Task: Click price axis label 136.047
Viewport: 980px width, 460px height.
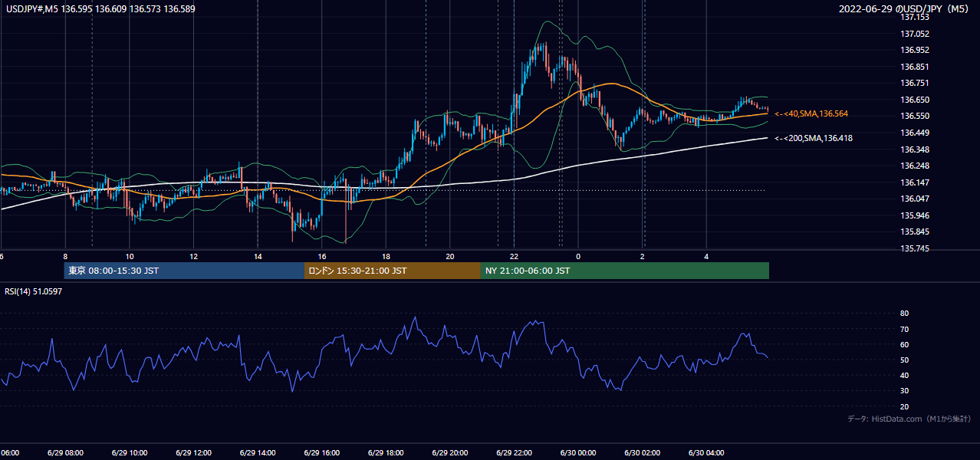Action: tap(915, 199)
